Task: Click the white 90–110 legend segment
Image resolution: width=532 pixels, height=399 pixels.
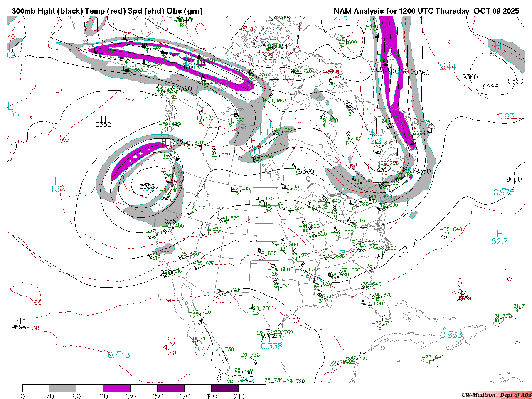Action: (90, 388)
